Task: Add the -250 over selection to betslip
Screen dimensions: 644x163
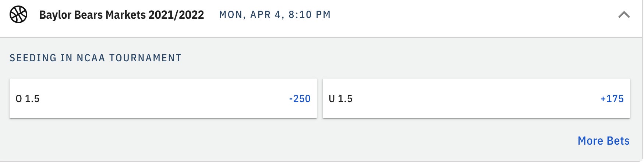Action: pyautogui.click(x=300, y=98)
